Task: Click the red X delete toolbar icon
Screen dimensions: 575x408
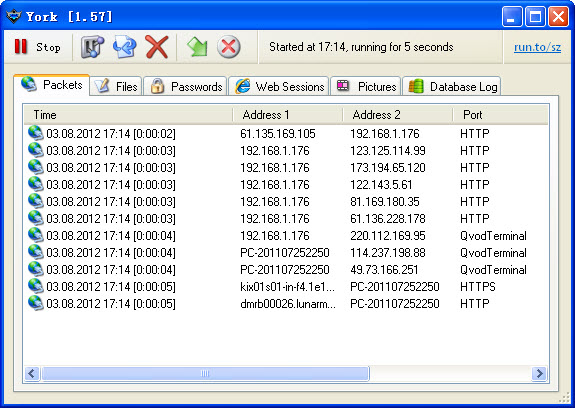Action: point(157,47)
